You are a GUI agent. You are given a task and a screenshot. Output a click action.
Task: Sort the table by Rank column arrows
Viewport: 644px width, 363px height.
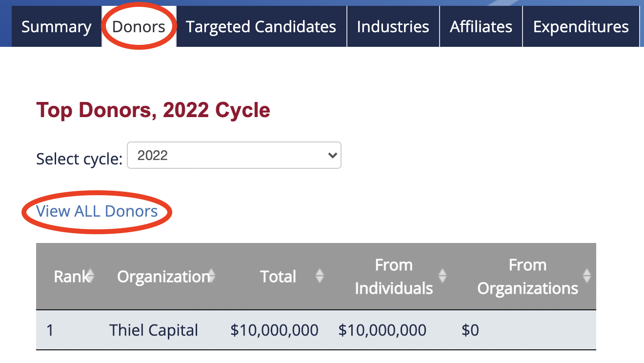tap(90, 276)
